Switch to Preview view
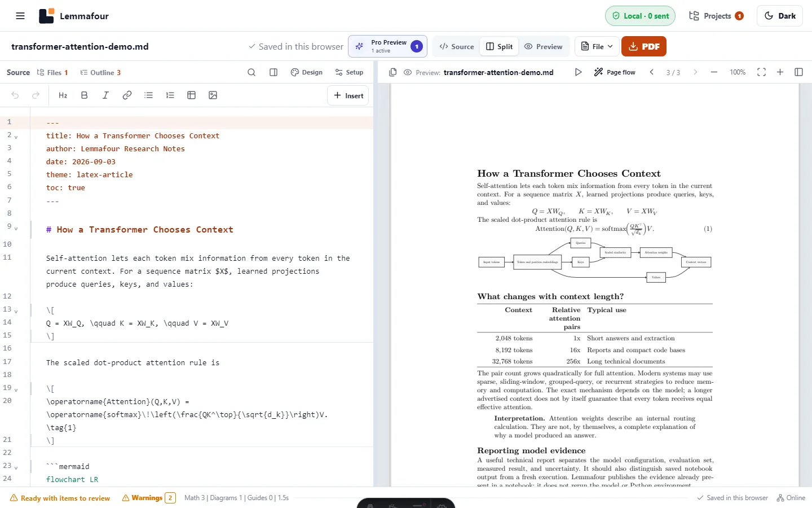This screenshot has width=812, height=508. [544, 46]
